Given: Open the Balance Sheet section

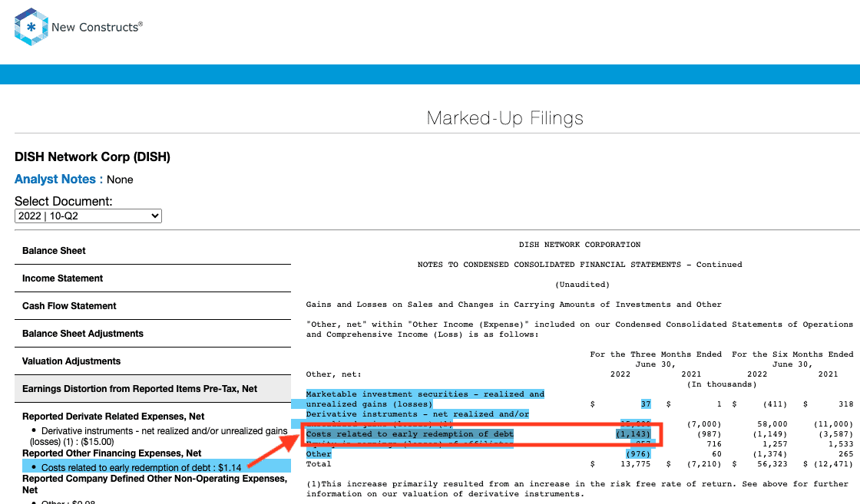Looking at the screenshot, I should (x=153, y=251).
